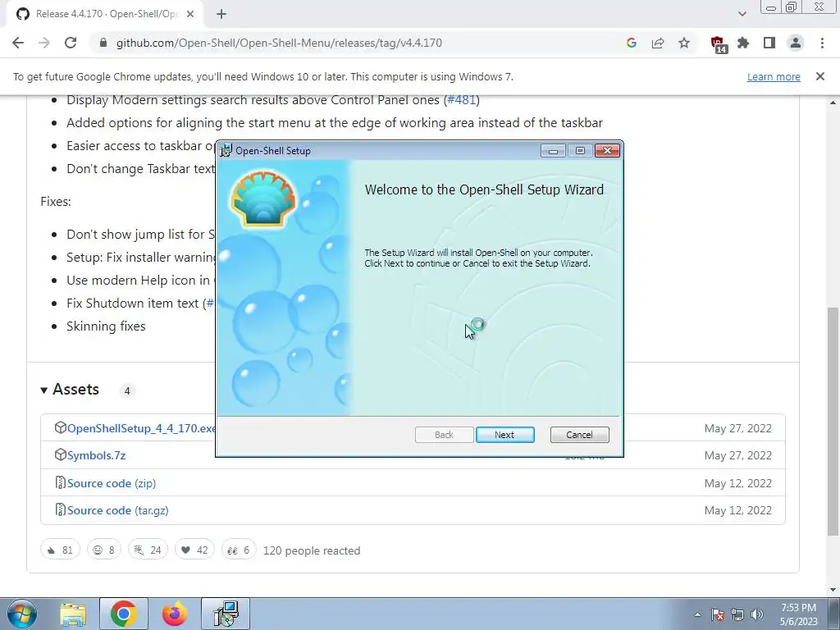Click the smiley reaction with 8
840x630 pixels.
tap(104, 550)
